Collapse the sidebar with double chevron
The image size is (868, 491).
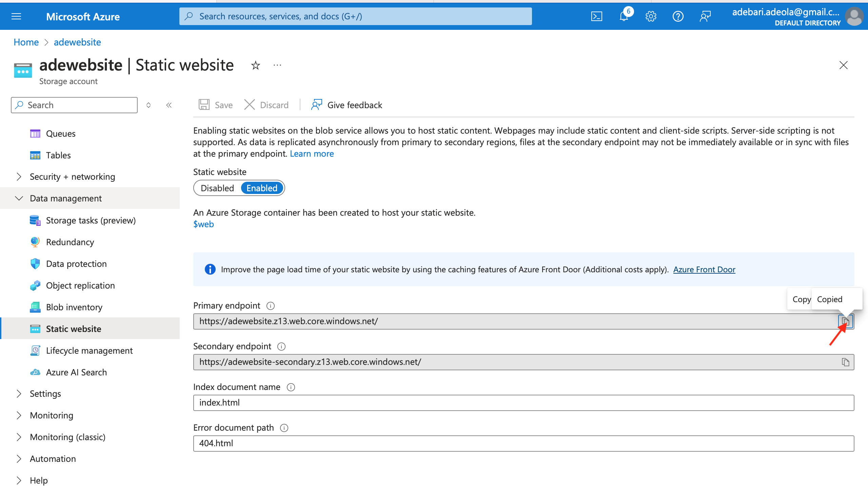click(169, 105)
